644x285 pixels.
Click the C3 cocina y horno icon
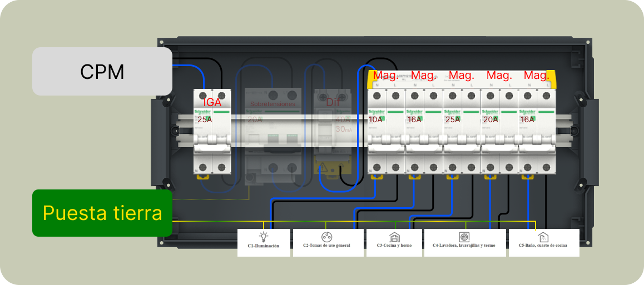click(x=394, y=237)
